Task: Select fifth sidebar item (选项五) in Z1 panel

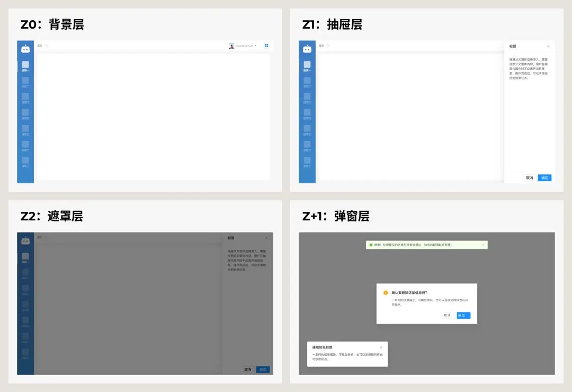Action: coord(307,130)
